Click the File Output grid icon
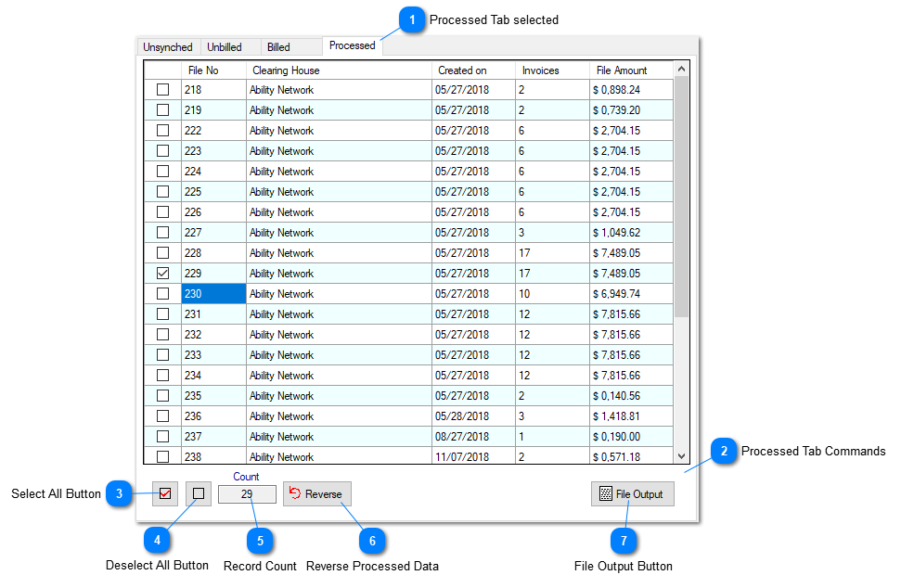901x588 pixels. pos(608,493)
